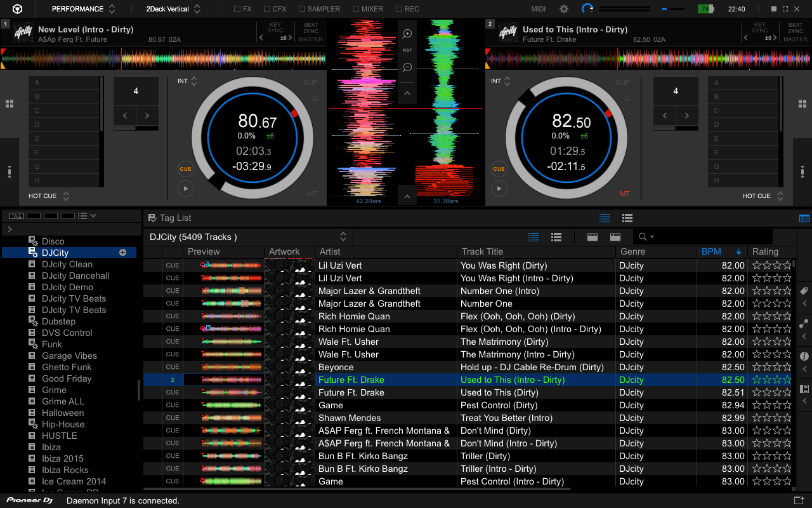Click deck 2 DJcity artwork thumbnail

pos(508,33)
